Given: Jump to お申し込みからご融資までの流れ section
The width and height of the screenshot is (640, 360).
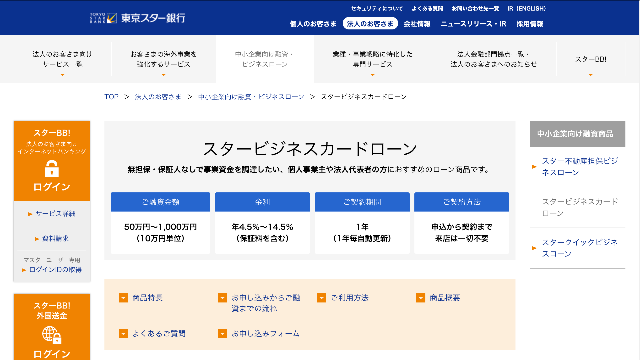Looking at the screenshot, I should point(265,303).
